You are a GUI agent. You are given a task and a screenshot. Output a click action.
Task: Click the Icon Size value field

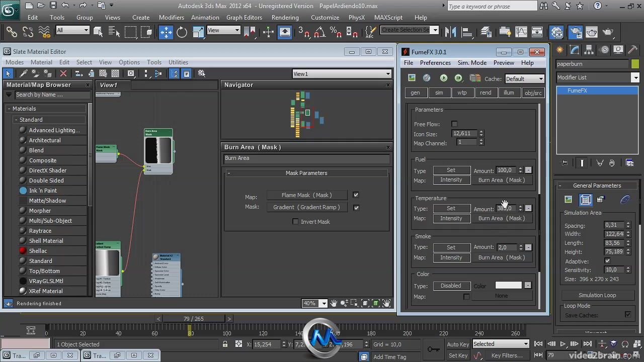coord(464,134)
